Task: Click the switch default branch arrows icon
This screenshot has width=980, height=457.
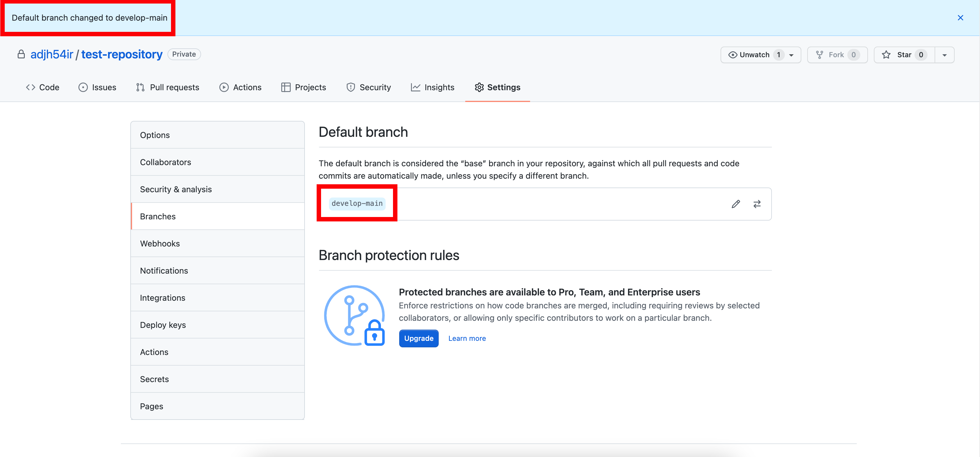Action: (x=757, y=204)
